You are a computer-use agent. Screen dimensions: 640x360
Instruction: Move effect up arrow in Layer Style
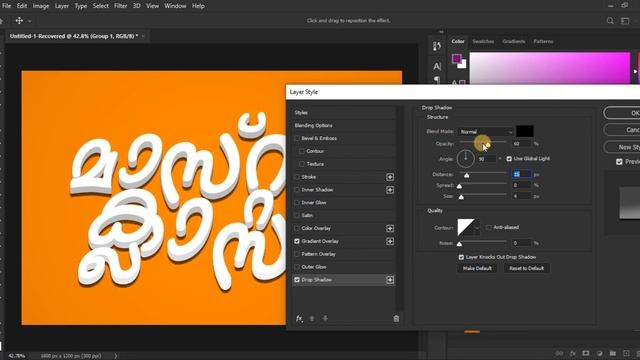click(x=312, y=318)
